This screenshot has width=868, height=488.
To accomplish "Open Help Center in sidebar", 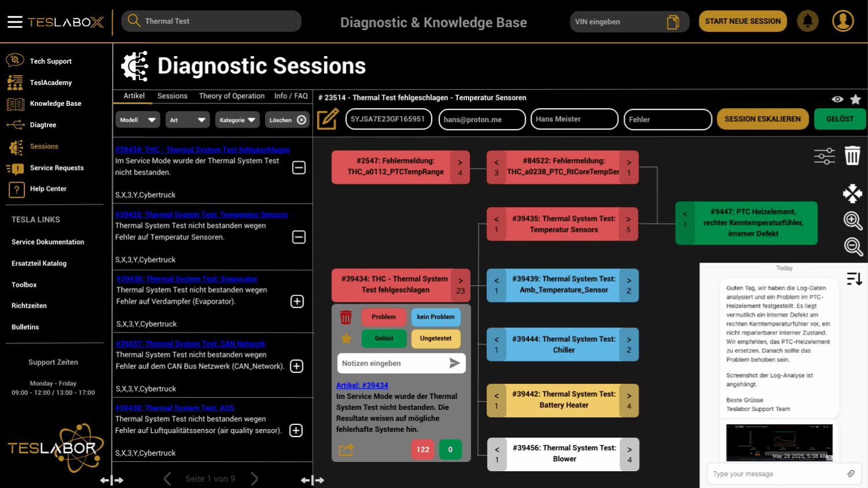I will (48, 189).
